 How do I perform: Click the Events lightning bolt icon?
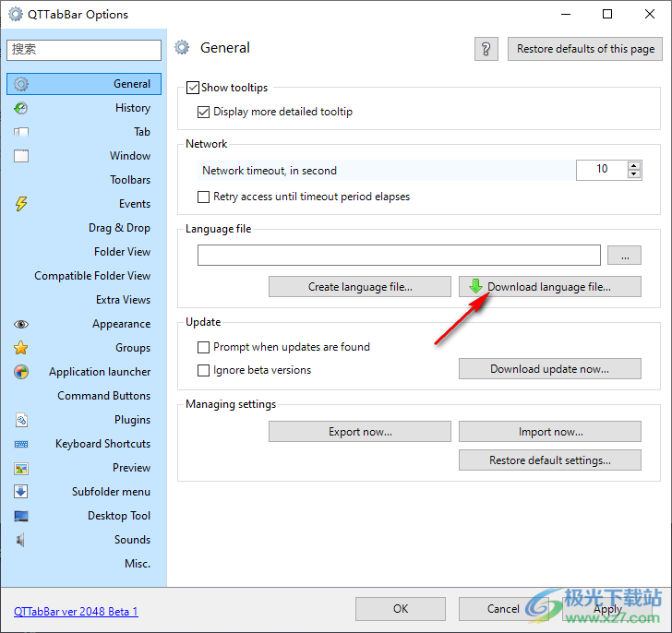(21, 204)
